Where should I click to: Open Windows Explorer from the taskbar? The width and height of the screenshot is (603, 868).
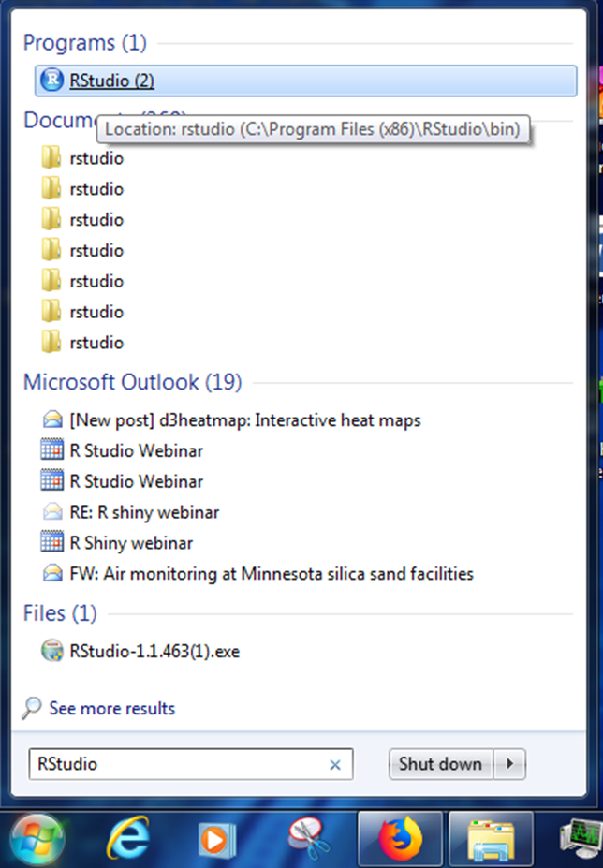point(492,839)
